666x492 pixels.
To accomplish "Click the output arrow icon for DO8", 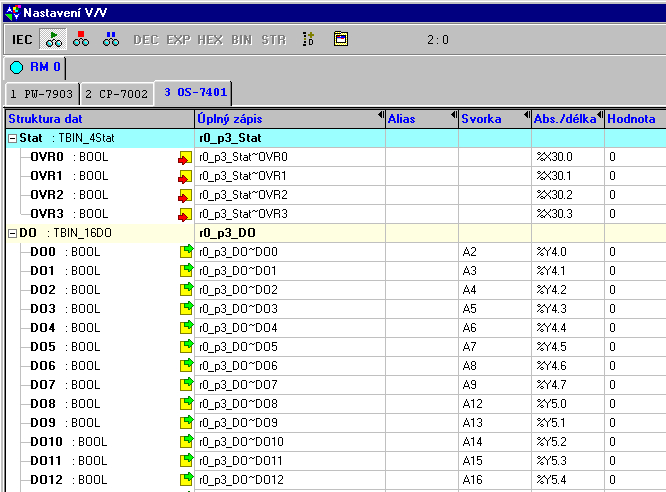I will point(186,403).
